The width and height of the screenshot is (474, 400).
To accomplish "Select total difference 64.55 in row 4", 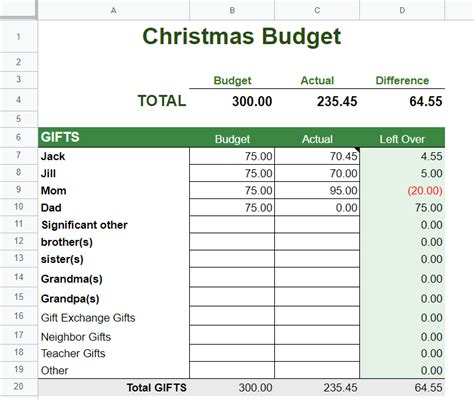I will pyautogui.click(x=402, y=100).
